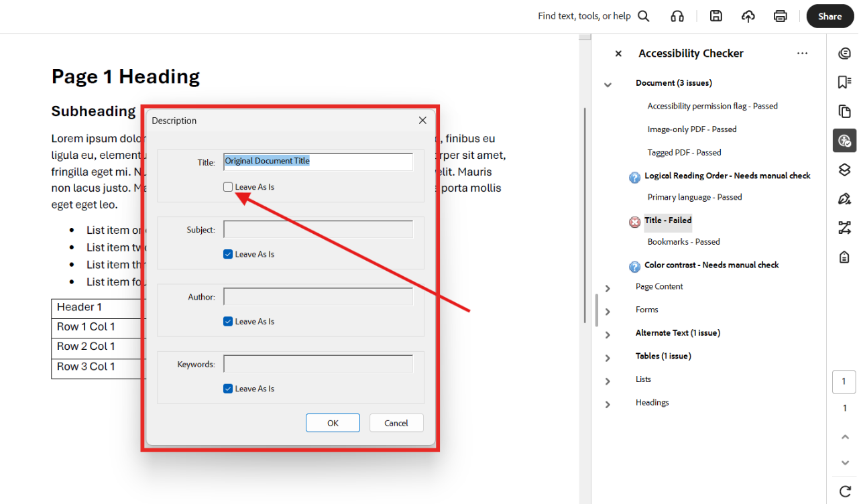The image size is (859, 504).
Task: Click the current page number box
Action: pos(844,381)
